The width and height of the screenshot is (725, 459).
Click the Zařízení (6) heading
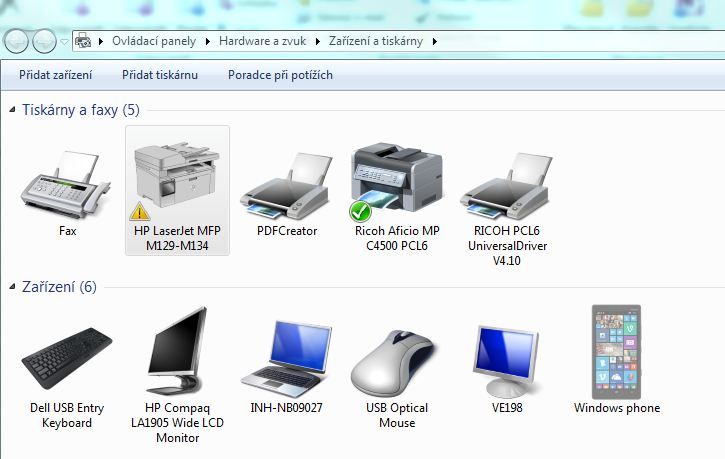(59, 287)
